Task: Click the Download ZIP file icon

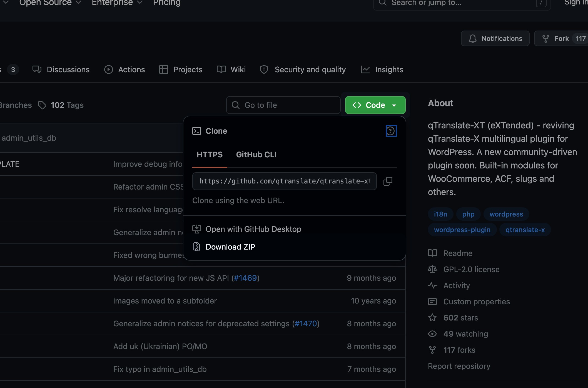Action: pos(197,247)
